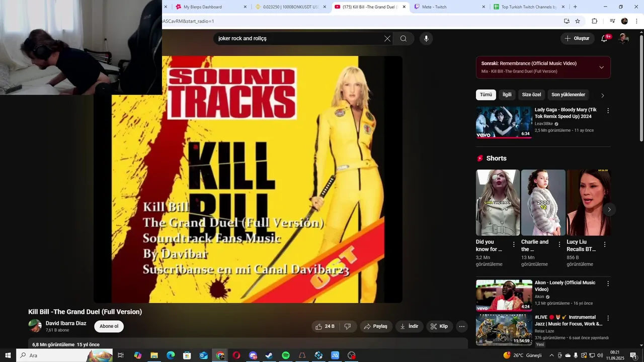
Task: Expand the 'Sonraki: Remembrance' mix panel
Action: point(601,67)
